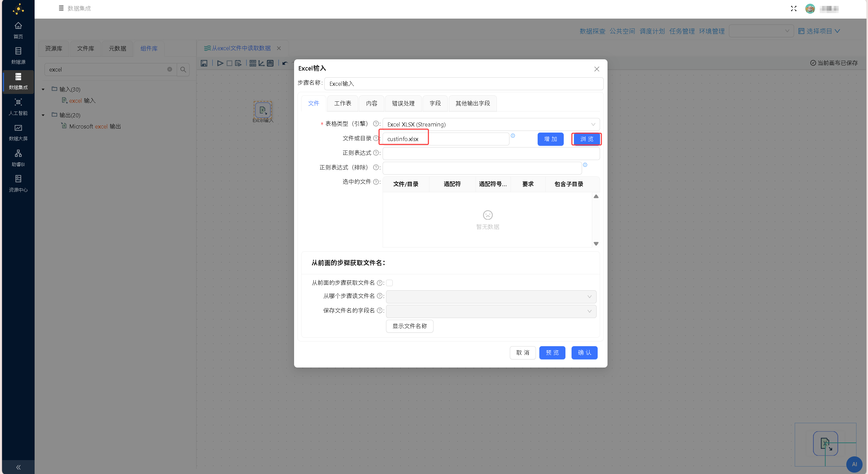Click 取消 button in dialog
This screenshot has width=868, height=474.
(523, 353)
